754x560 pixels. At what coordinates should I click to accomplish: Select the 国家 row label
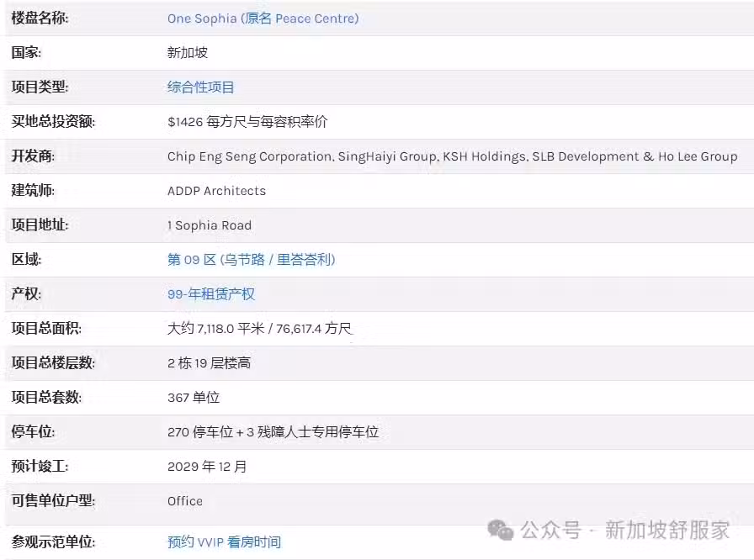point(26,52)
